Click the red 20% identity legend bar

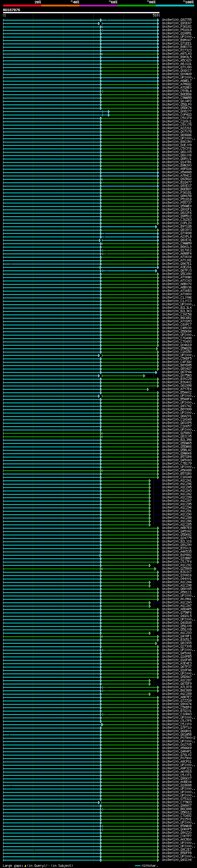click(x=22, y=6)
